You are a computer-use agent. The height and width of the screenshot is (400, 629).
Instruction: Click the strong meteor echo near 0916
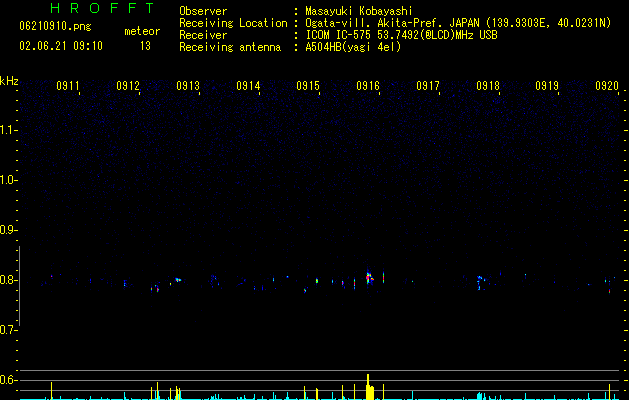(x=369, y=277)
